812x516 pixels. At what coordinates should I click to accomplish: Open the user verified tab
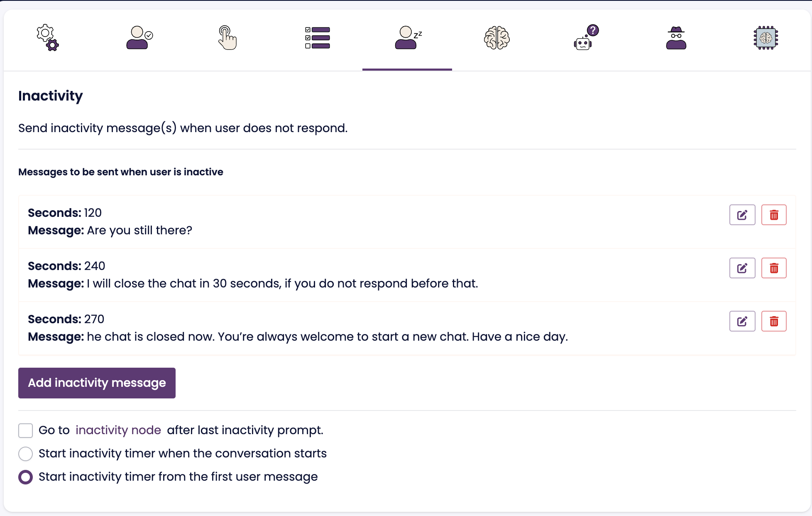(x=139, y=38)
